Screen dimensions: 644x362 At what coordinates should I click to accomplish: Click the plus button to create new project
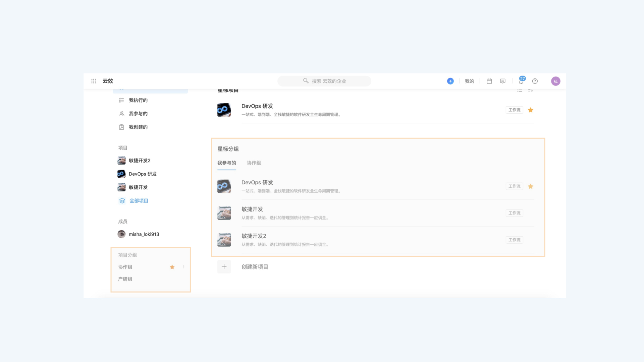tap(223, 266)
